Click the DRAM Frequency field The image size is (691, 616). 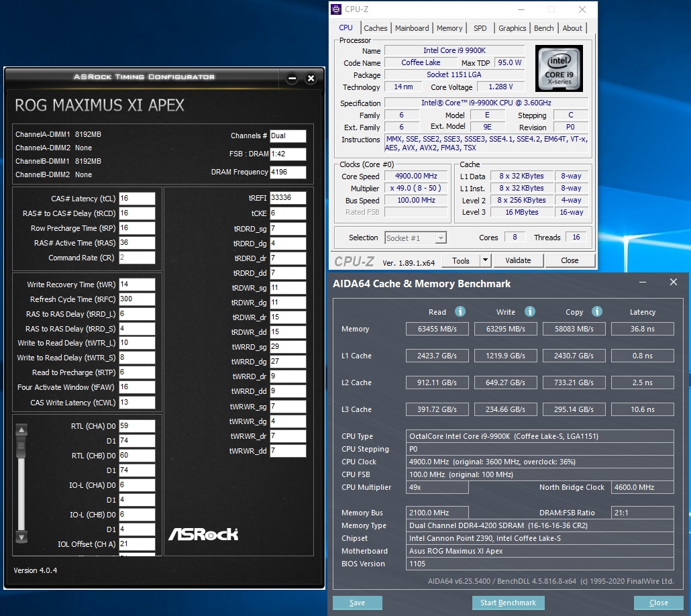click(288, 172)
